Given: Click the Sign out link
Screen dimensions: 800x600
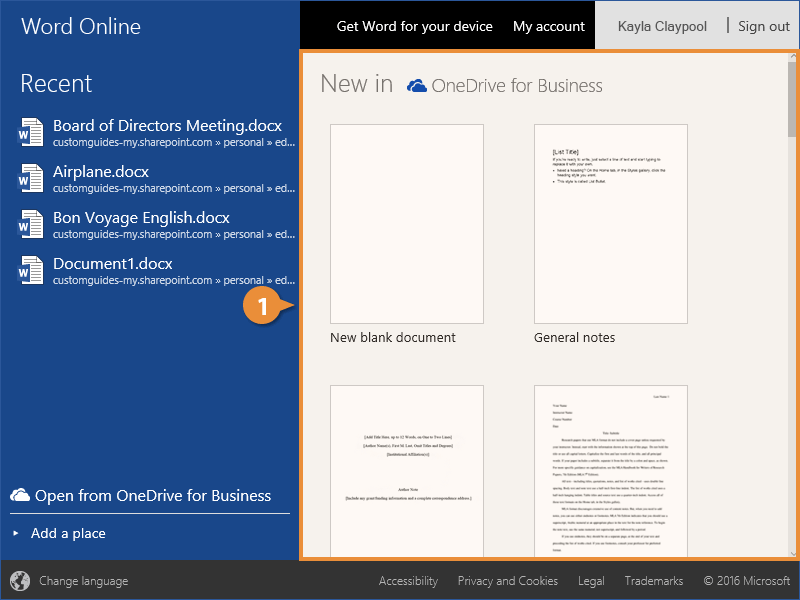Looking at the screenshot, I should coord(763,26).
